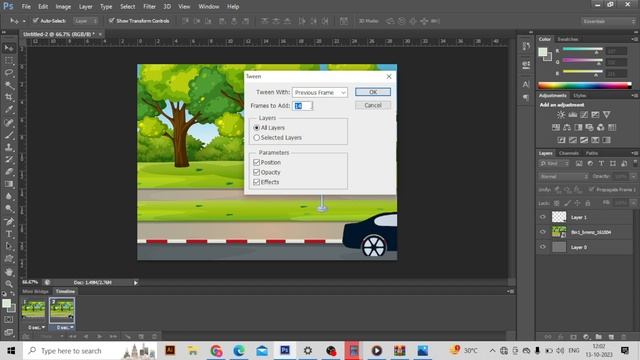Viewport: 640px width, 360px height.
Task: Add a Brightness/Contrast adjustment
Action: coord(562,115)
